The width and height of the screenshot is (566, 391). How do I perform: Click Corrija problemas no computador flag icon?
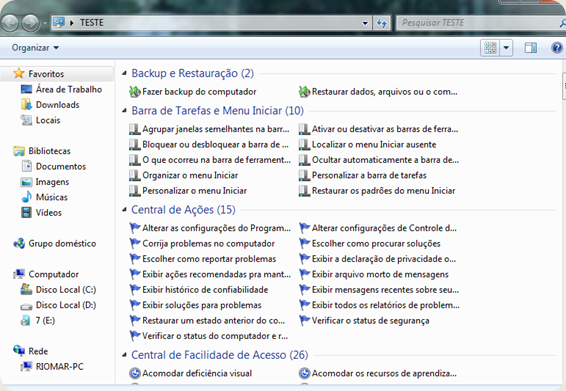135,243
